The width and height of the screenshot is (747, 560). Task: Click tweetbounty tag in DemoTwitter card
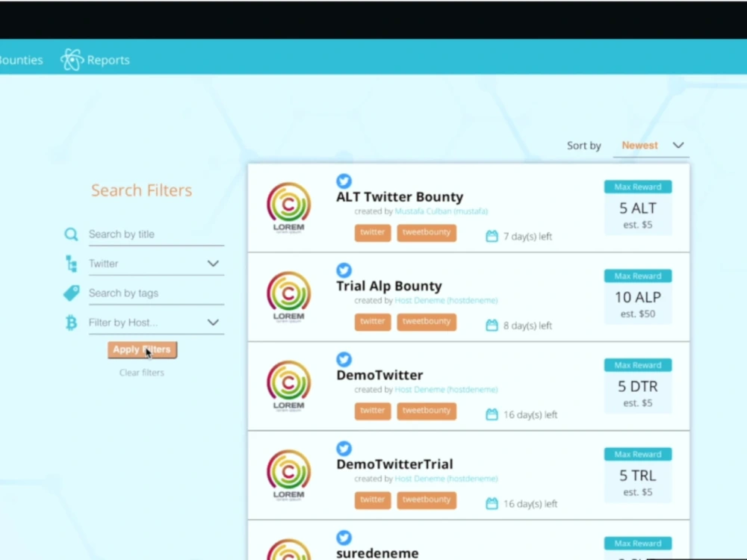click(x=427, y=411)
